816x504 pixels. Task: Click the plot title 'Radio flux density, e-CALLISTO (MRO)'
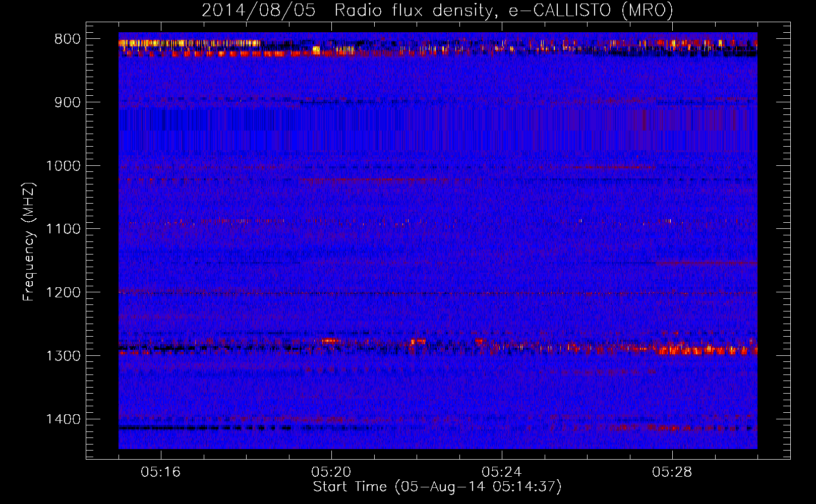pyautogui.click(x=503, y=11)
